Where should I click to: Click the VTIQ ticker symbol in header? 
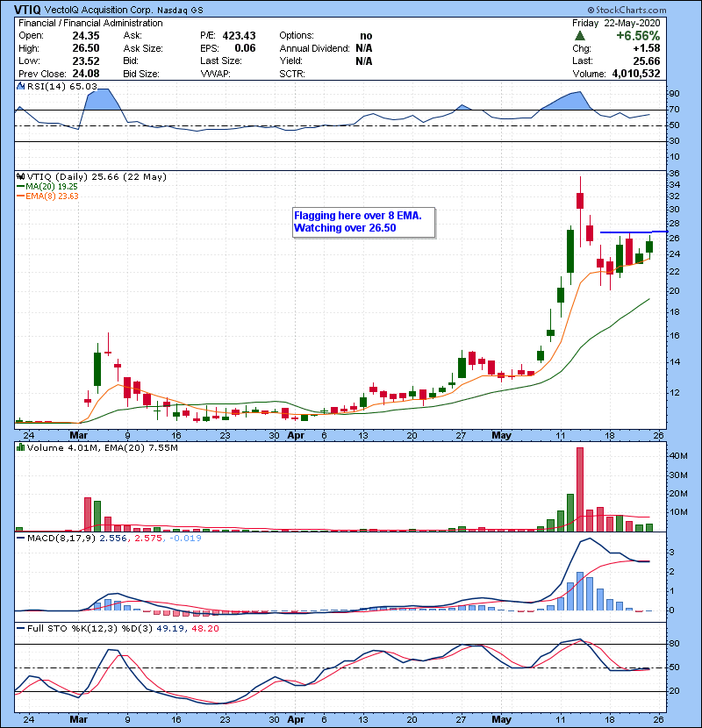[20, 8]
